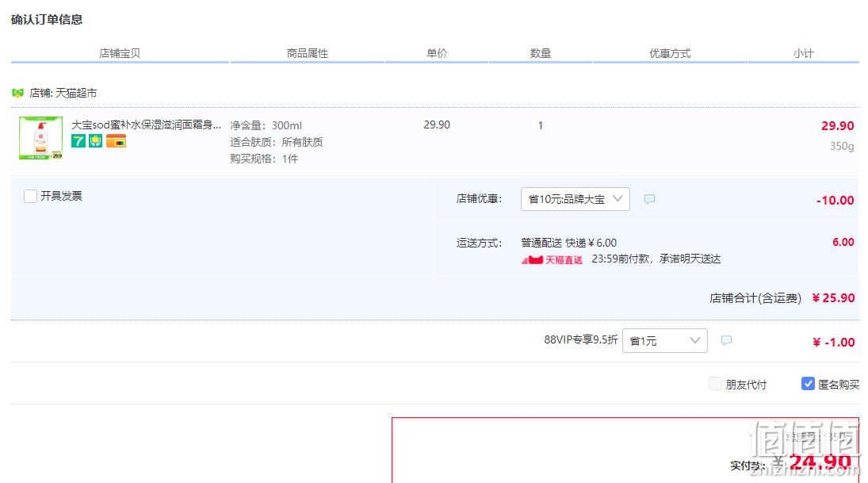Click the 优惠方式 column header
This screenshot has height=483, width=868.
[670, 53]
